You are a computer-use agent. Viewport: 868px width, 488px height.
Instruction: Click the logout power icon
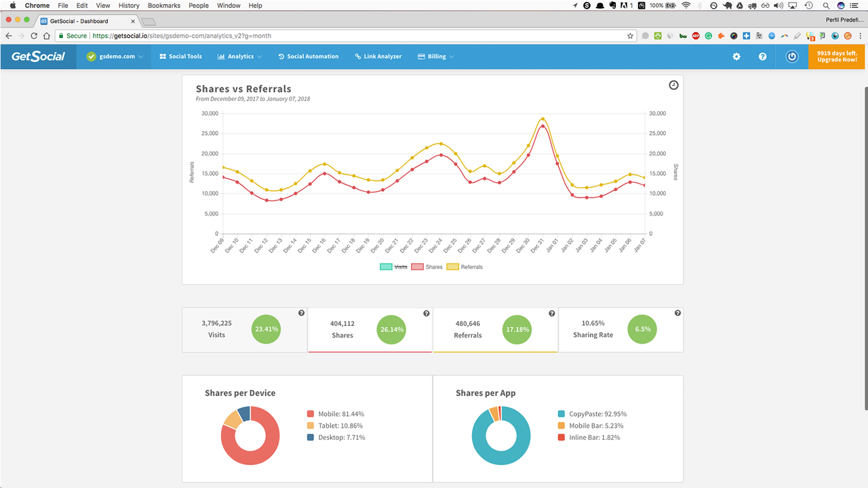pyautogui.click(x=791, y=56)
